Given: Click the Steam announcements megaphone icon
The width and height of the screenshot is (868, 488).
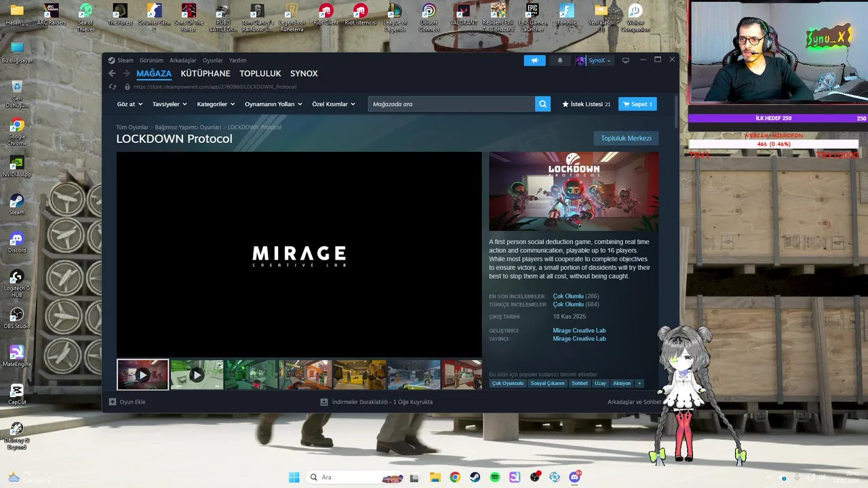Looking at the screenshot, I should tap(534, 60).
